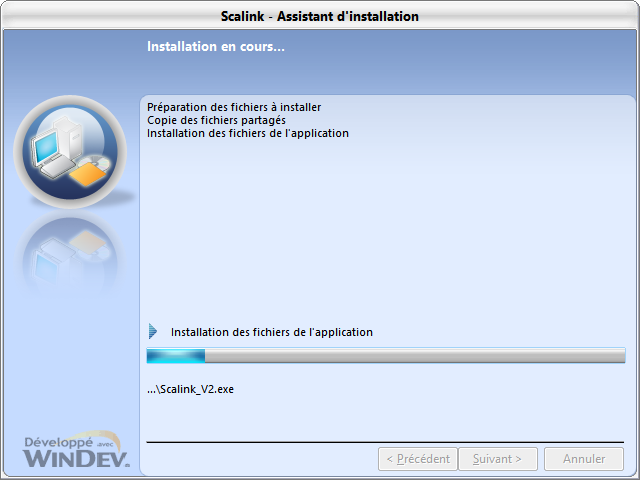Click the filled blue portion of progress bar

176,356
